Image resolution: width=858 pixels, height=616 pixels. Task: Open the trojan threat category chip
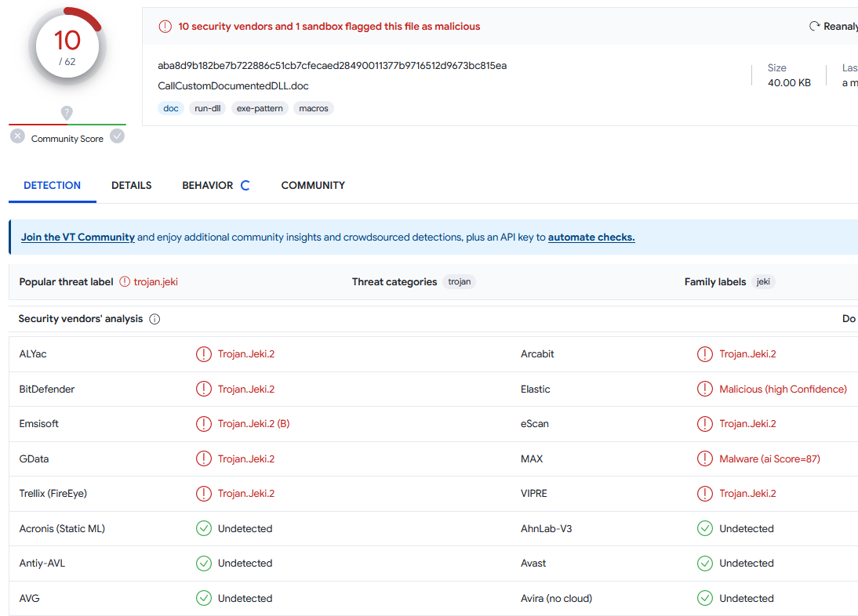coord(459,281)
